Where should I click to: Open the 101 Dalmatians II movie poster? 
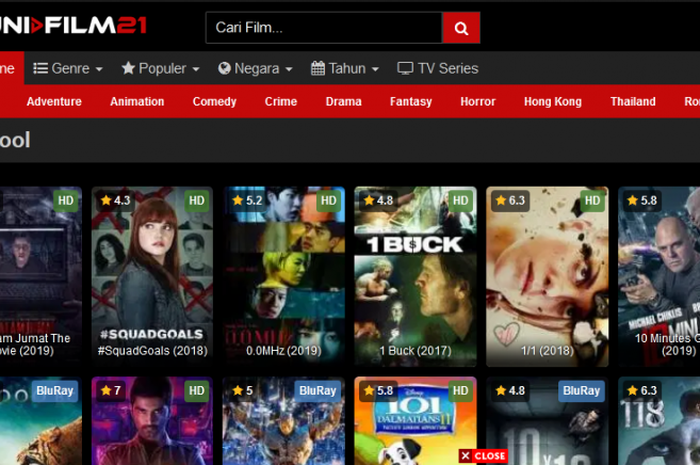pyautogui.click(x=416, y=421)
